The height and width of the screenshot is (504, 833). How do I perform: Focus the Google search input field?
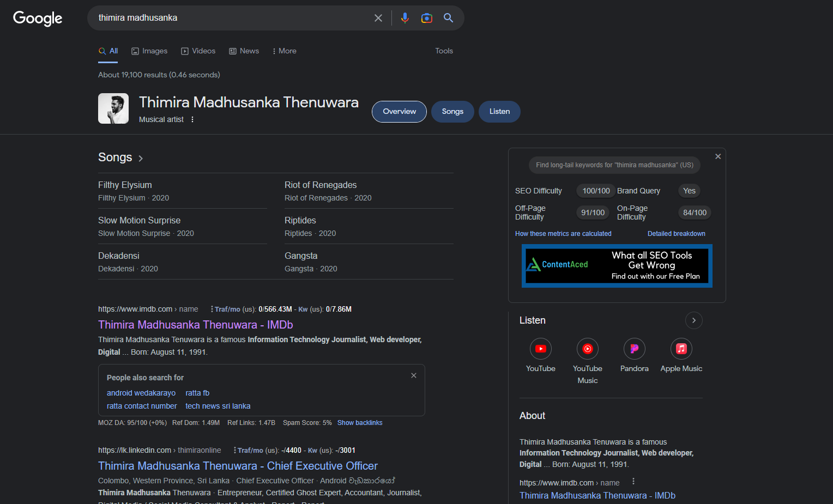(x=233, y=18)
